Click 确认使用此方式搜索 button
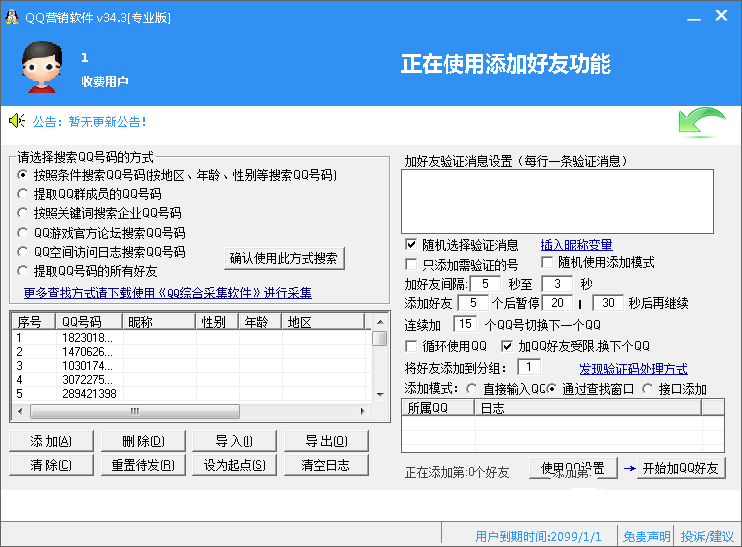Image resolution: width=742 pixels, height=547 pixels. click(x=284, y=258)
